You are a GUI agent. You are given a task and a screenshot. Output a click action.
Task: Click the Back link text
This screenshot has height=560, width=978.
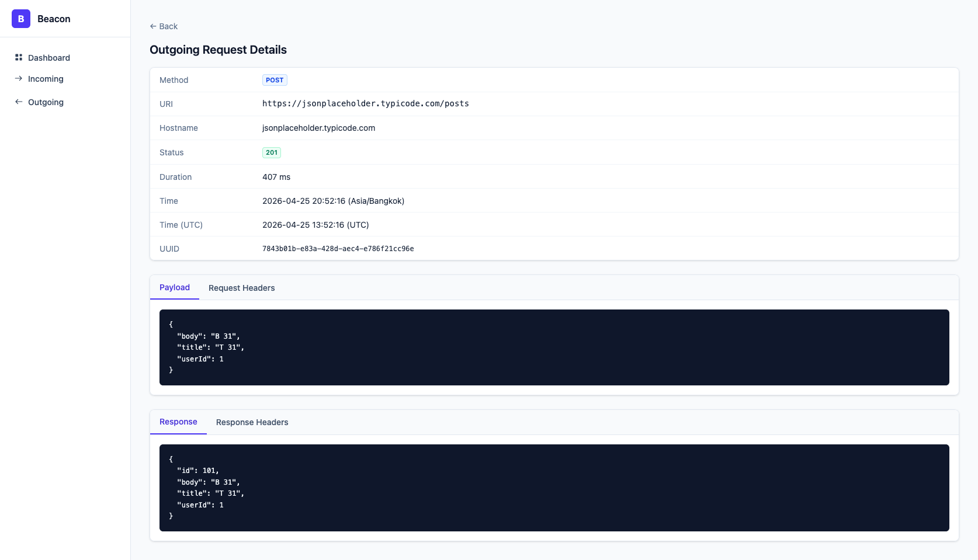[168, 26]
